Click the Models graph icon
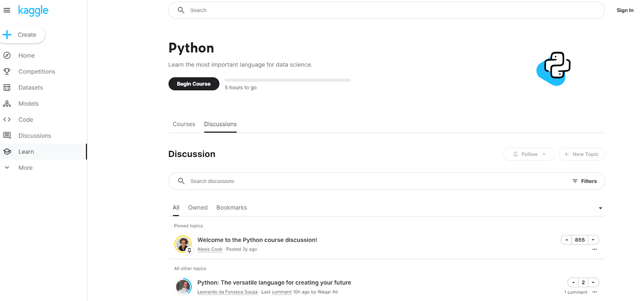 tap(7, 104)
